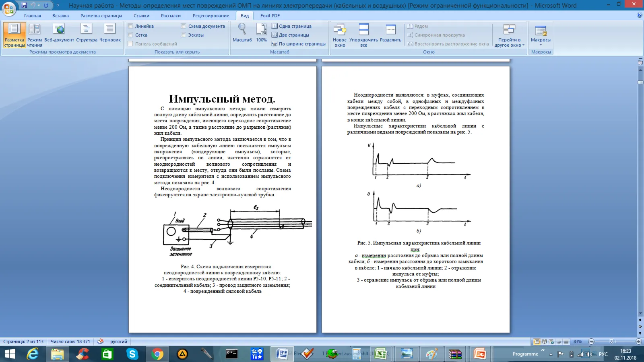Set zoom to 100% icon
The height and width of the screenshot is (362, 644).
click(262, 33)
